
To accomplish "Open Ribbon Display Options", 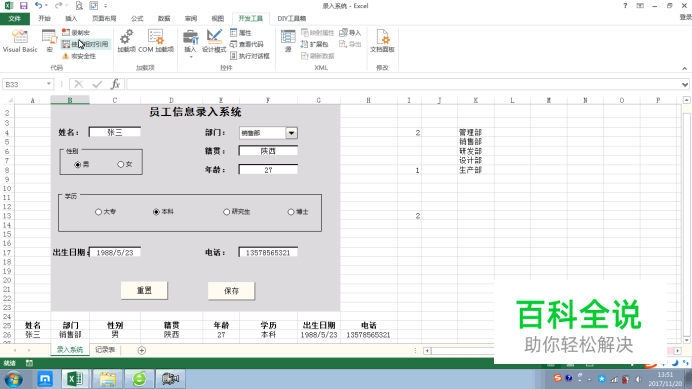I will pyautogui.click(x=640, y=6).
